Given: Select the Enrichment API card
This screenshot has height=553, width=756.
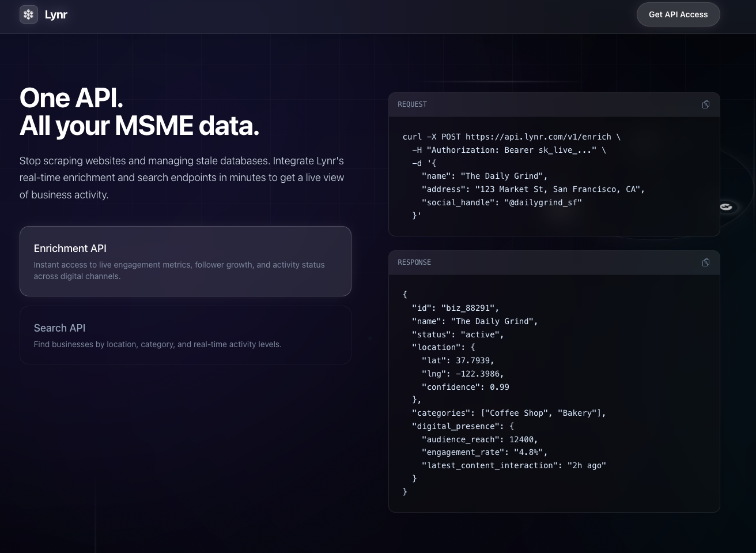Looking at the screenshot, I should pyautogui.click(x=185, y=261).
